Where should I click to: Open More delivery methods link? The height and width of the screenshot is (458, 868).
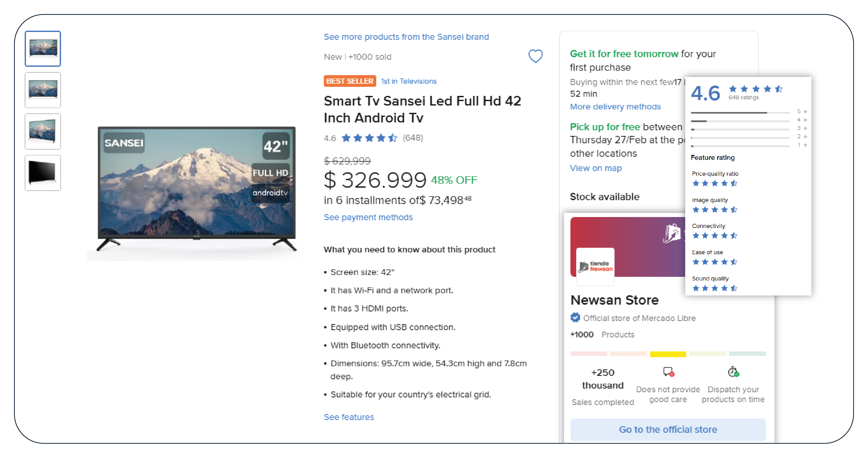(615, 107)
